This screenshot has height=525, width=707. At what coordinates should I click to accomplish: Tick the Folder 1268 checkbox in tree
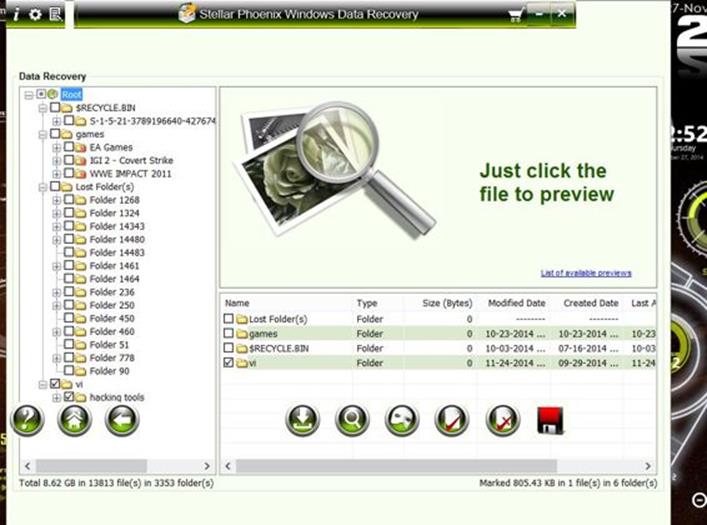[x=69, y=199]
